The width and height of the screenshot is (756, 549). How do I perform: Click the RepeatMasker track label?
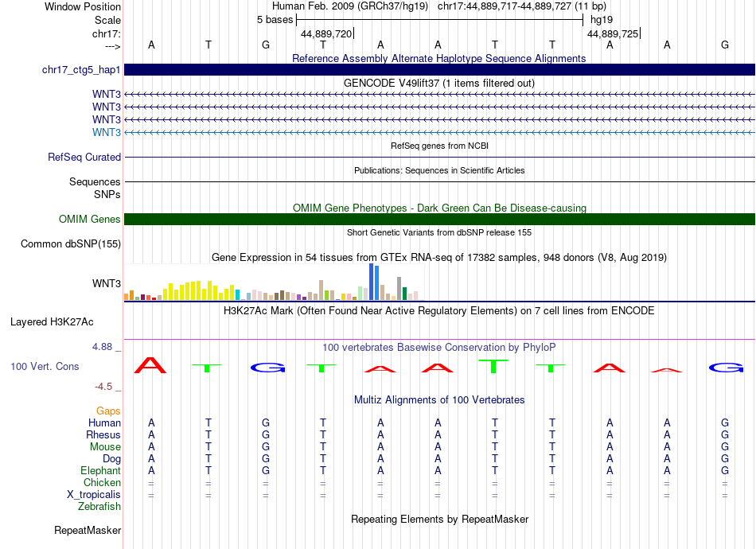pos(88,531)
